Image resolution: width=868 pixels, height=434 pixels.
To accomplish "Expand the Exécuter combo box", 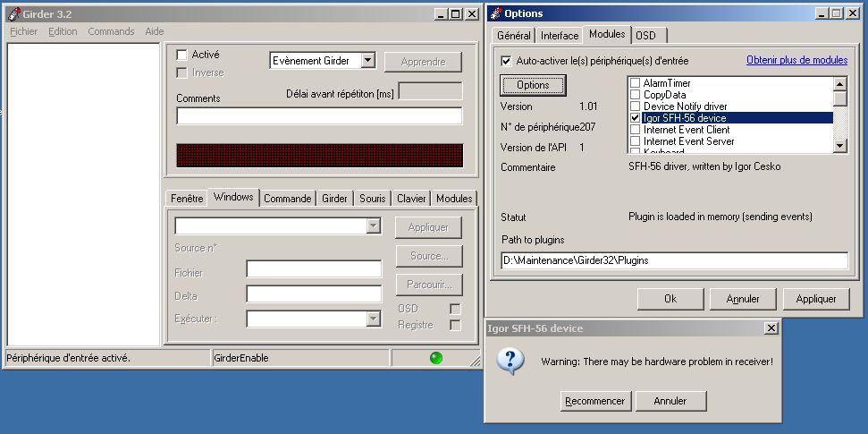I will click(374, 319).
